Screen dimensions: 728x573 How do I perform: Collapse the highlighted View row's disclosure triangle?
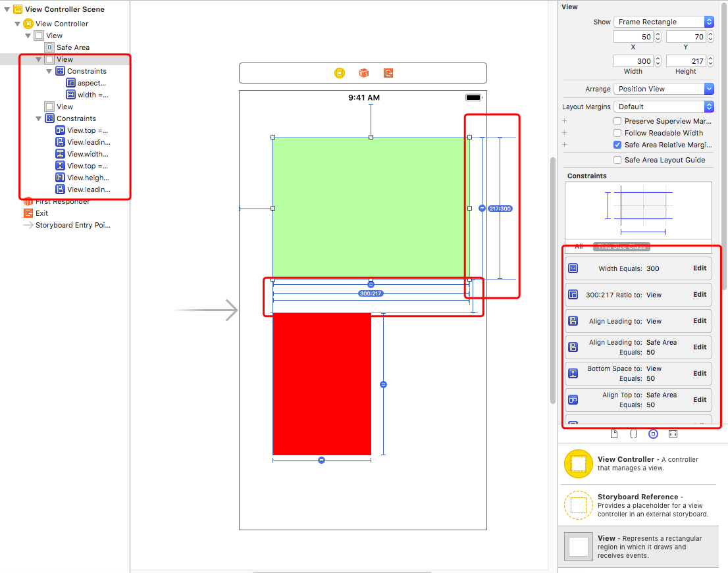[x=39, y=59]
